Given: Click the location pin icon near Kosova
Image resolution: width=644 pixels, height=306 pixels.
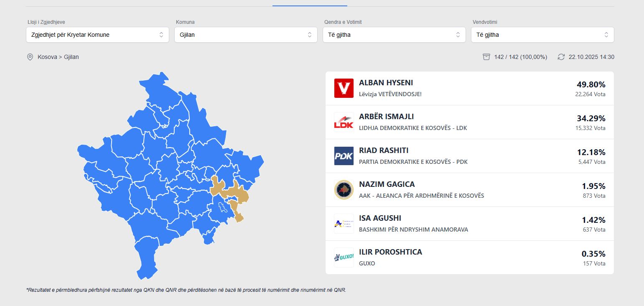Looking at the screenshot, I should click(30, 57).
